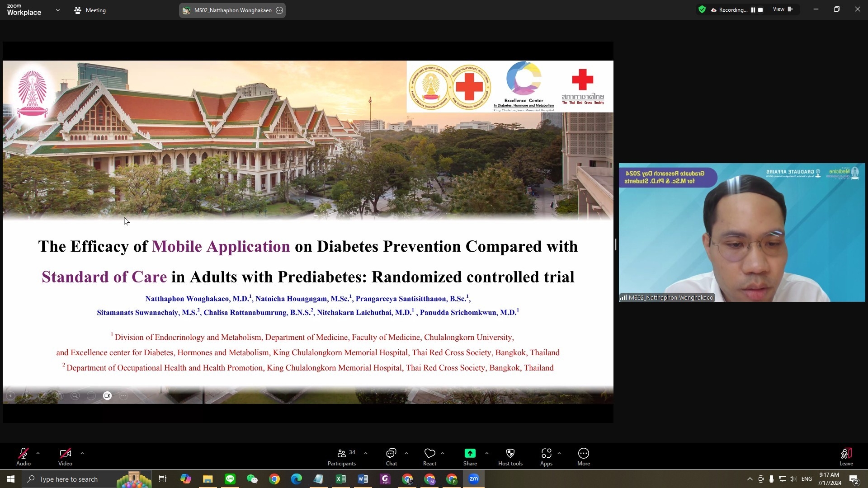Expand the Zoom Workplace dropdown chevron
The height and width of the screenshot is (488, 868).
coord(58,10)
